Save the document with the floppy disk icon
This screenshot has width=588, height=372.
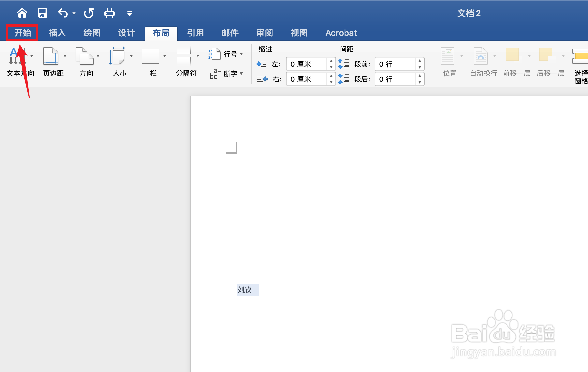click(42, 13)
